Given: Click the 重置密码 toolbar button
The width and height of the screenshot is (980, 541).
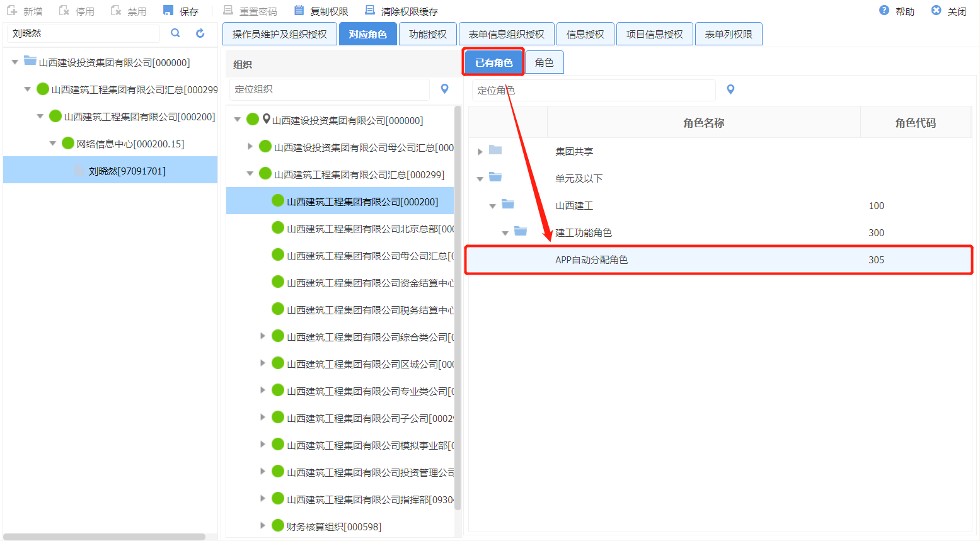Looking at the screenshot, I should (x=250, y=11).
